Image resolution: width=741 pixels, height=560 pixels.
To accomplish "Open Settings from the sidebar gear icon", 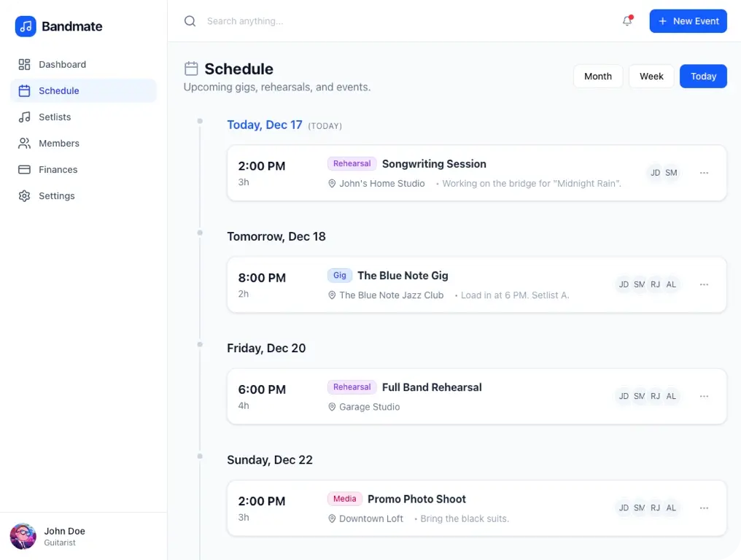I will 24,195.
